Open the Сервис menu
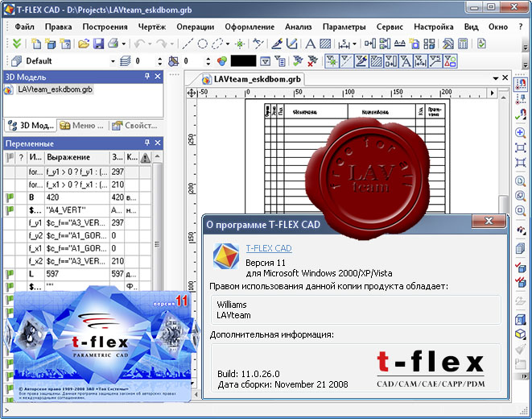Screen dimensions: 532x419 click(390, 27)
